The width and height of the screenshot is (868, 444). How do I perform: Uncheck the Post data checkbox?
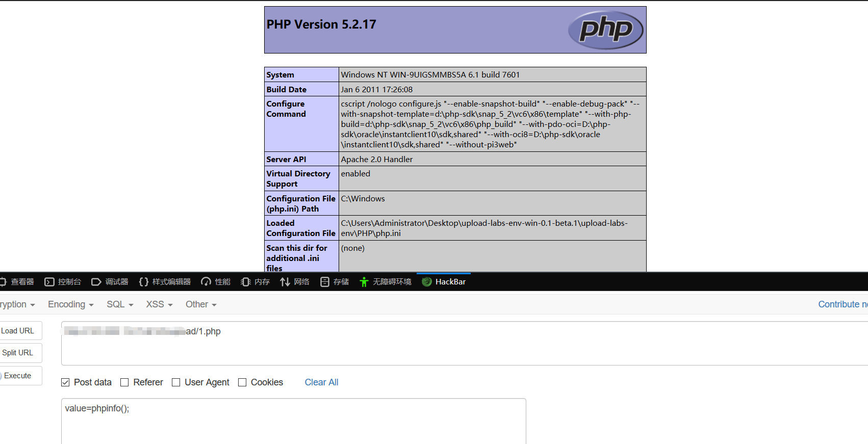[x=65, y=382]
